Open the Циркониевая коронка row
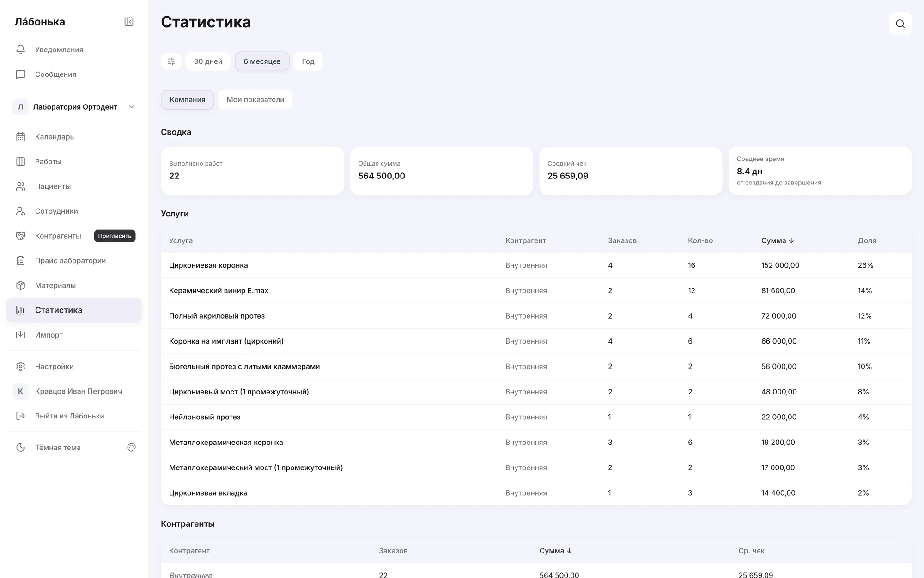 coord(536,265)
